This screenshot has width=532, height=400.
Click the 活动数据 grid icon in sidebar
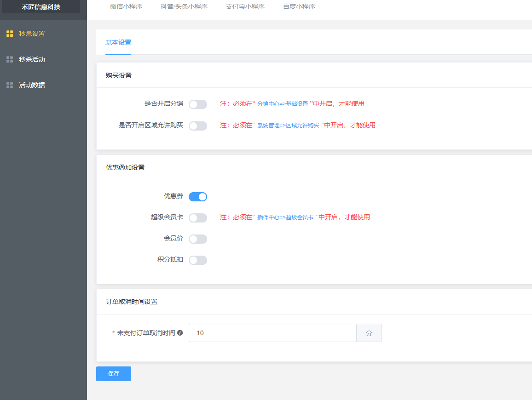10,85
